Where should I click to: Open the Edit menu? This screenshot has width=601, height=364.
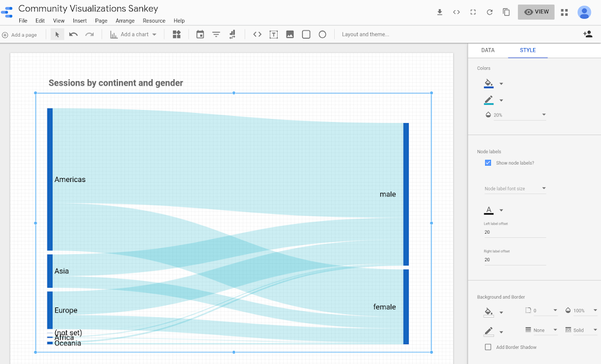40,20
